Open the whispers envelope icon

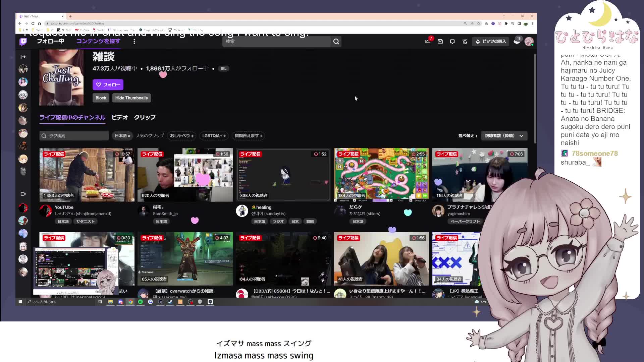(440, 42)
